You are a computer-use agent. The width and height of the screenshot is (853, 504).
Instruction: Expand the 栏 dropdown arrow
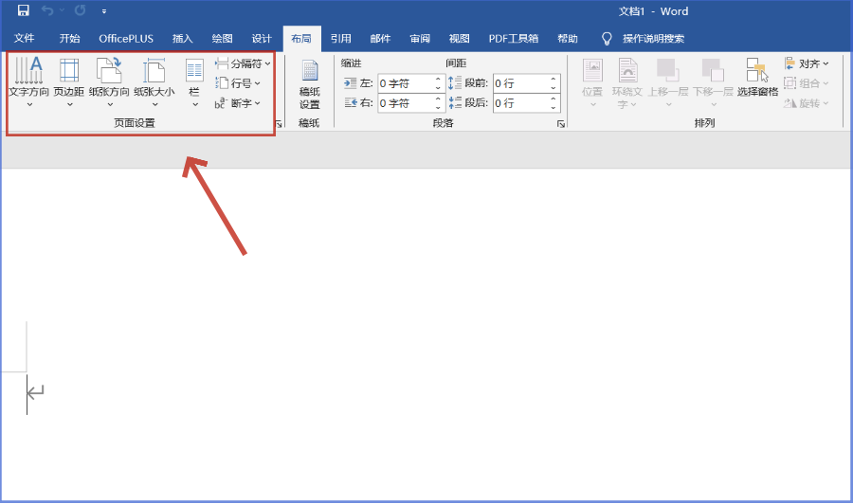point(194,104)
